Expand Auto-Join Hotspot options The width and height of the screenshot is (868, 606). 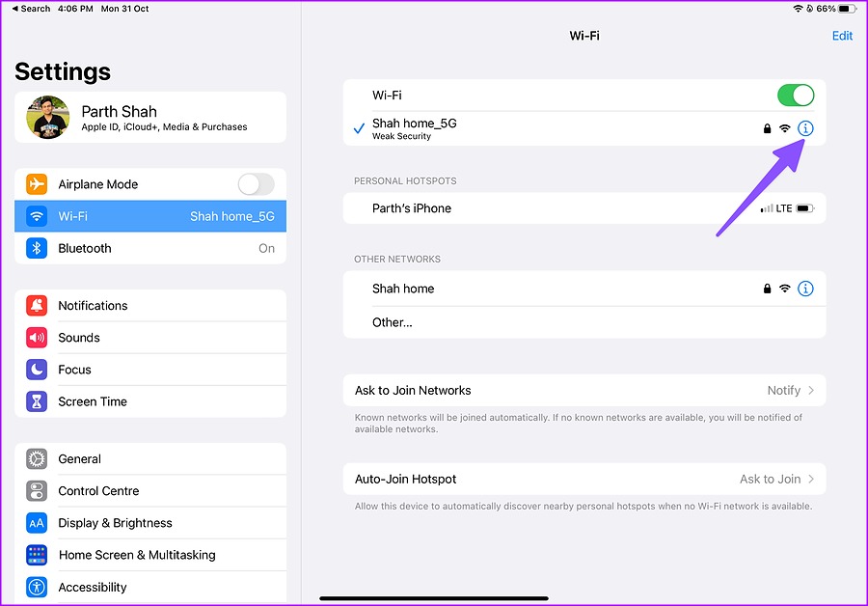[583, 480]
